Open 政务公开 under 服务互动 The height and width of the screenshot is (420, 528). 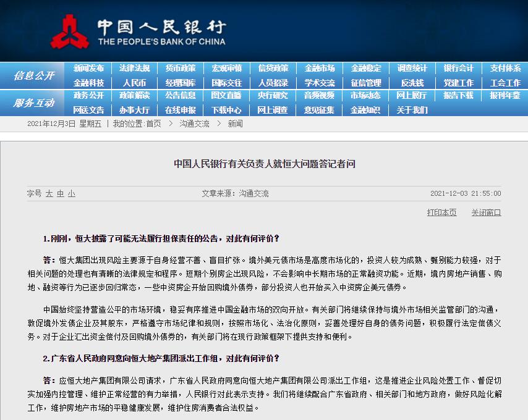pyautogui.click(x=88, y=96)
